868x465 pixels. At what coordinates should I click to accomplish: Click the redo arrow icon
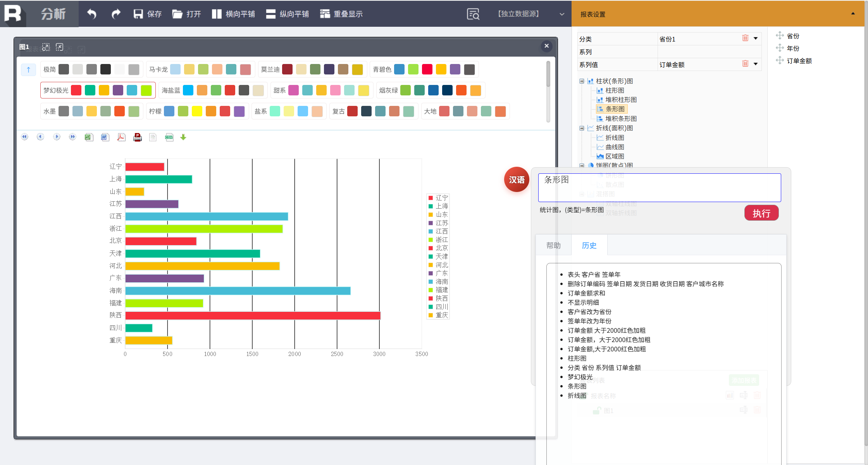[115, 14]
